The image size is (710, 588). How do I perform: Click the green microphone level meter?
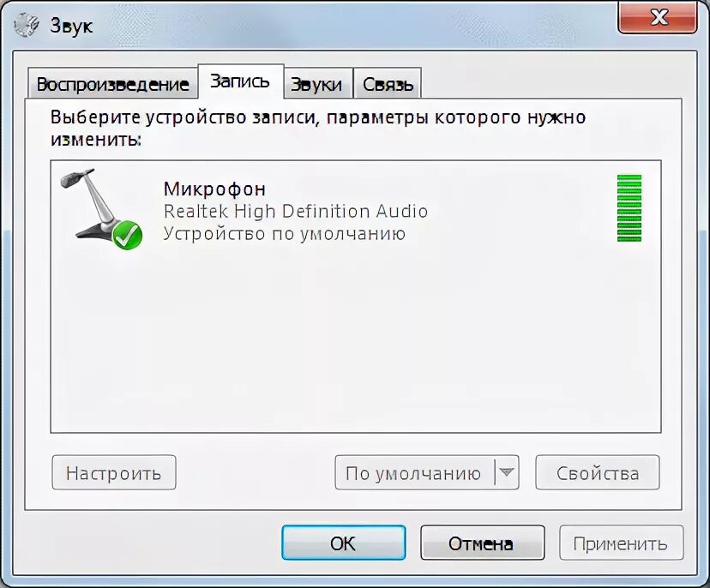pos(629,208)
